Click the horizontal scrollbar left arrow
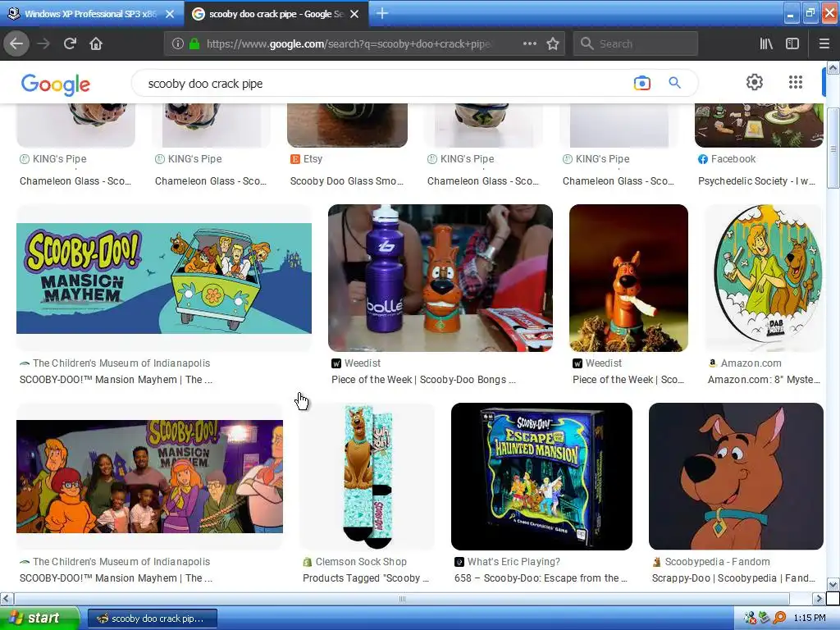The image size is (840, 630). coord(7,598)
